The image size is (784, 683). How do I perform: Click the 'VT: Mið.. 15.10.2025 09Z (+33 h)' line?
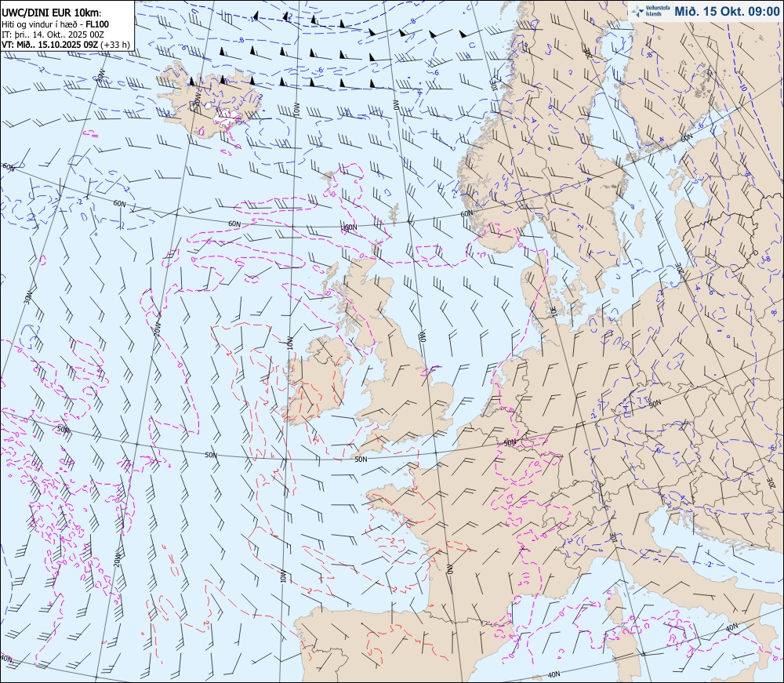[66, 45]
